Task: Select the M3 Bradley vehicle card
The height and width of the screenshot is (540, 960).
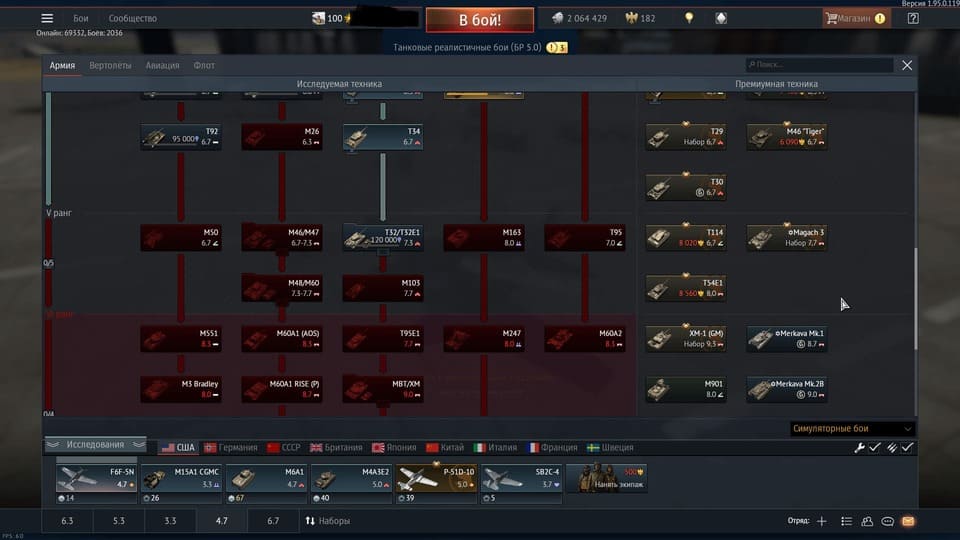Action: pyautogui.click(x=181, y=389)
